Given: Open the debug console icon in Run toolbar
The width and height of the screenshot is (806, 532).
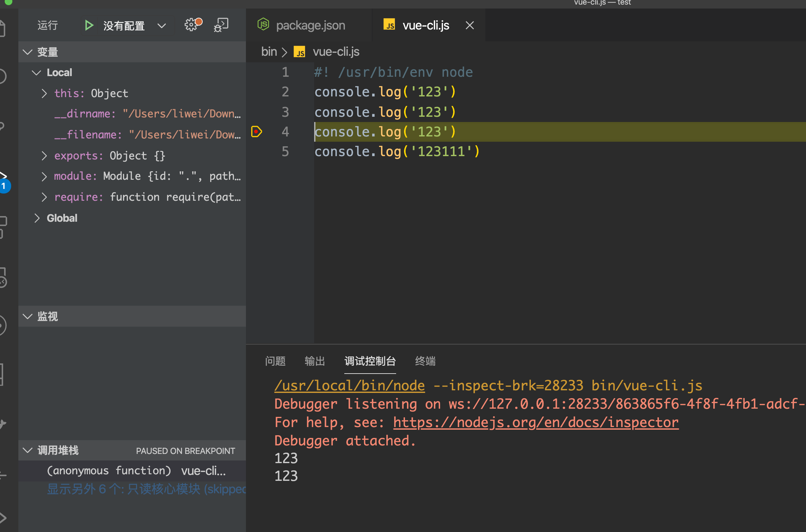Looking at the screenshot, I should coord(221,25).
